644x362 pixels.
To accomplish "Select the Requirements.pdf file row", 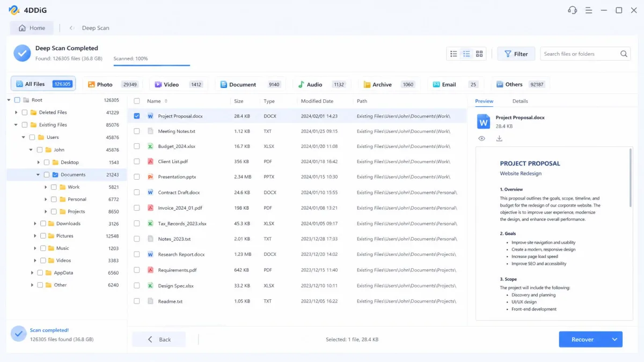I will tap(297, 270).
